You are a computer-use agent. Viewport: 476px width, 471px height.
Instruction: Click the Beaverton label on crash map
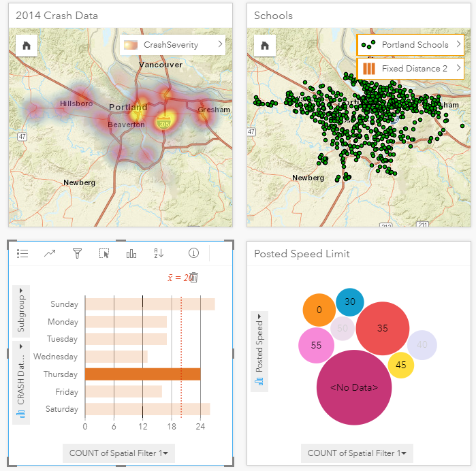pyautogui.click(x=126, y=125)
